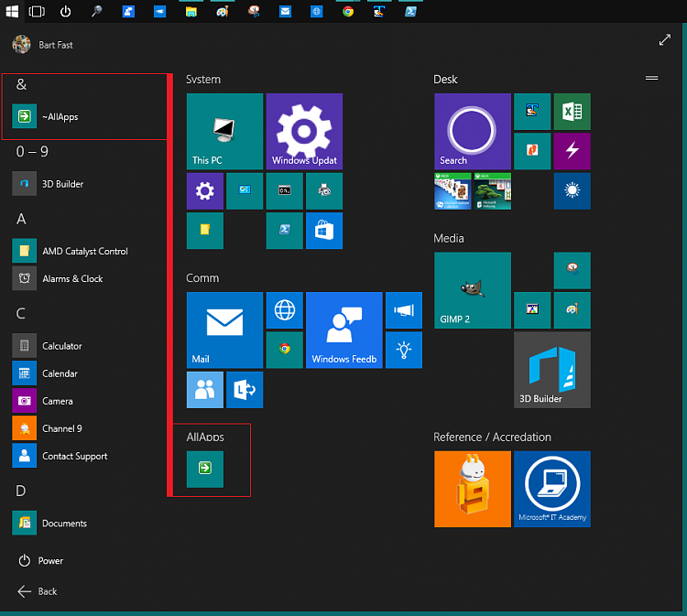Screen dimensions: 687x616
Task: Open the sun brightness tile
Action: (572, 191)
